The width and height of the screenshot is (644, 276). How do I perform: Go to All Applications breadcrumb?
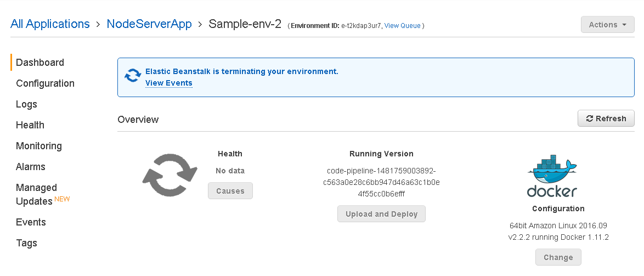[50, 24]
